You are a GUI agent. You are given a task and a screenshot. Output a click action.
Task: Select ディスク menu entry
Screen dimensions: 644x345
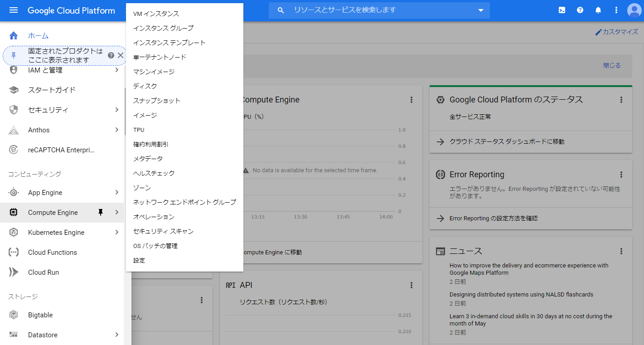coord(184,86)
